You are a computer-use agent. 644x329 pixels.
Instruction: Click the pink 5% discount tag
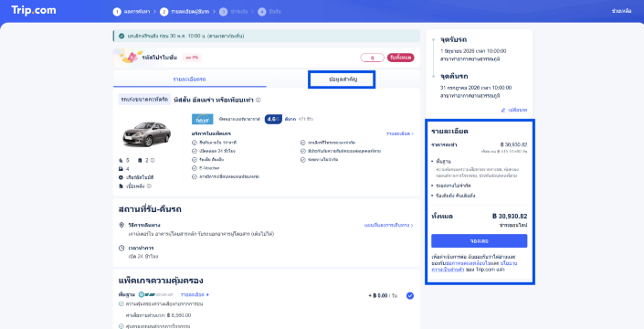(192, 58)
